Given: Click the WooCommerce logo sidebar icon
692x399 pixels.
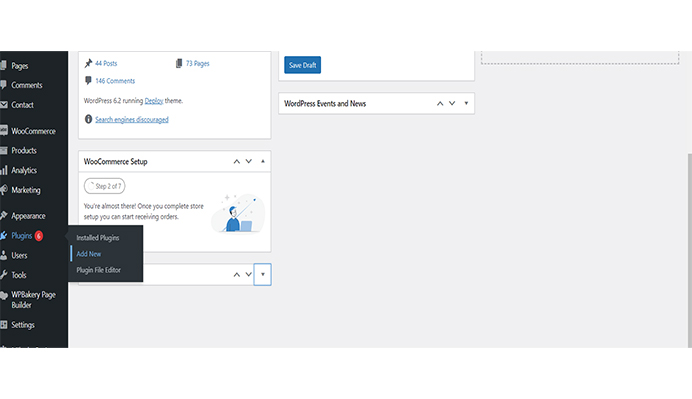Looking at the screenshot, I should click(4, 130).
